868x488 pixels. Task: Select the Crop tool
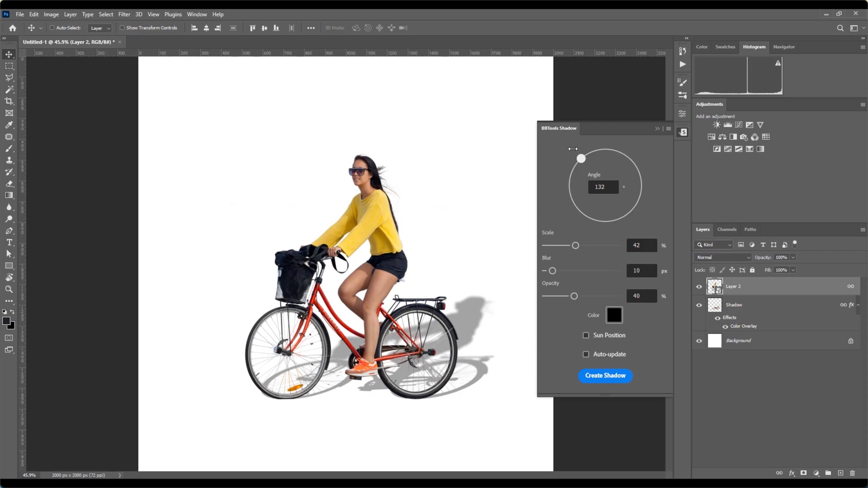pos(9,101)
